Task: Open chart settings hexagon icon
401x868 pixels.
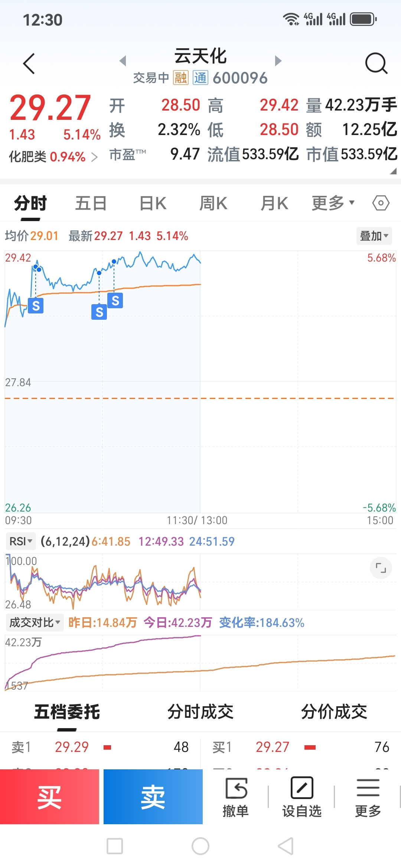Action: click(x=381, y=203)
